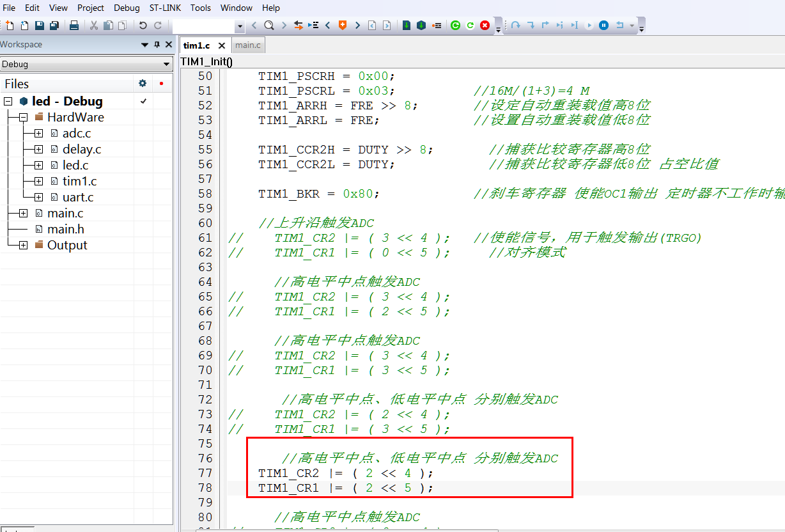The width and height of the screenshot is (785, 532).
Task: Open the ST-LINK menu
Action: 165,8
